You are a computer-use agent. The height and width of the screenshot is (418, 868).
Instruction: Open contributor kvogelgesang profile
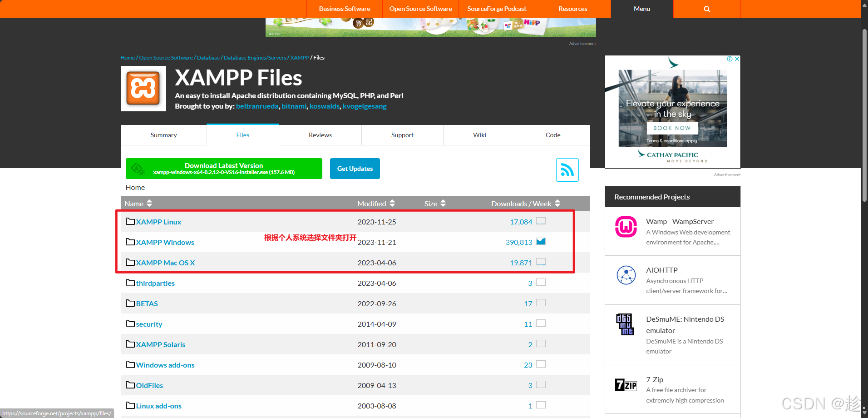pos(365,106)
